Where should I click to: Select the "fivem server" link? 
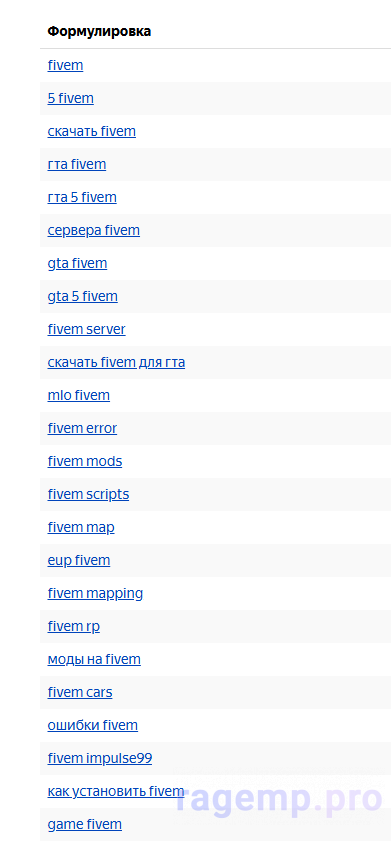point(87,330)
